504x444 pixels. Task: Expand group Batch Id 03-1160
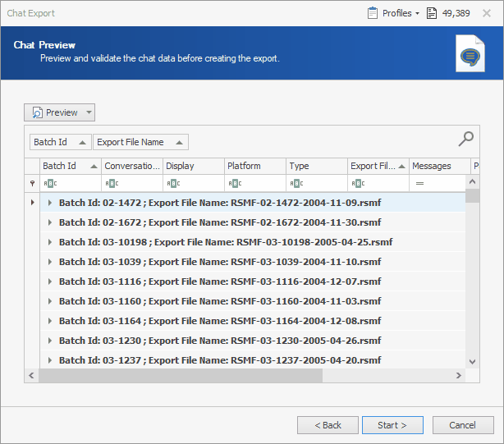tap(50, 301)
